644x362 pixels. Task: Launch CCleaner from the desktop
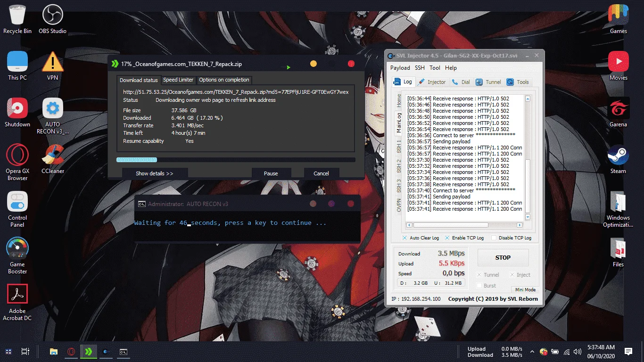(53, 159)
